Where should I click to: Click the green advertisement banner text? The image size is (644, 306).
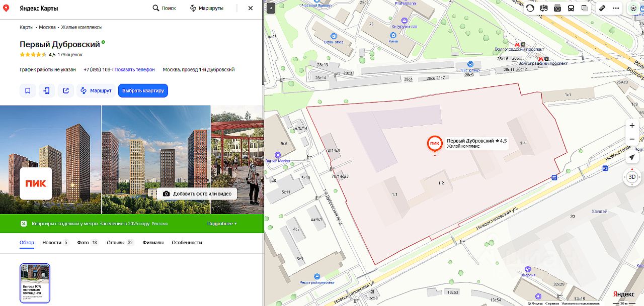[100, 224]
